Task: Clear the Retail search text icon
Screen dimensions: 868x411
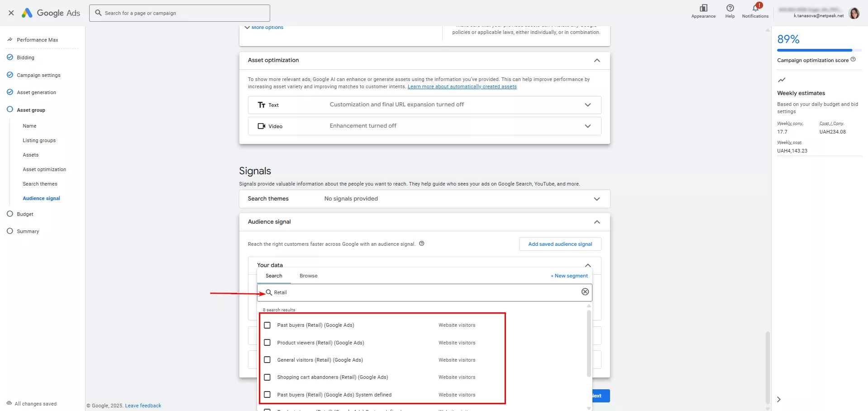Action: click(585, 292)
